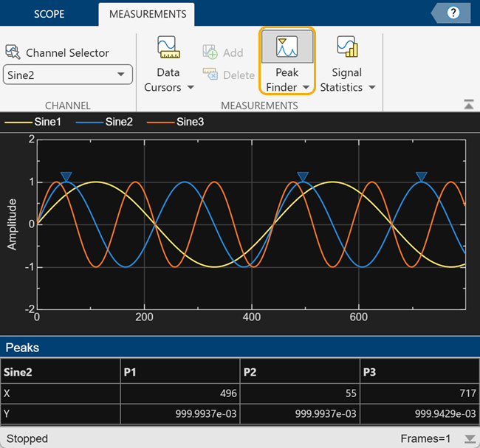Toggle Sine2 visibility in the legend

coord(104,122)
